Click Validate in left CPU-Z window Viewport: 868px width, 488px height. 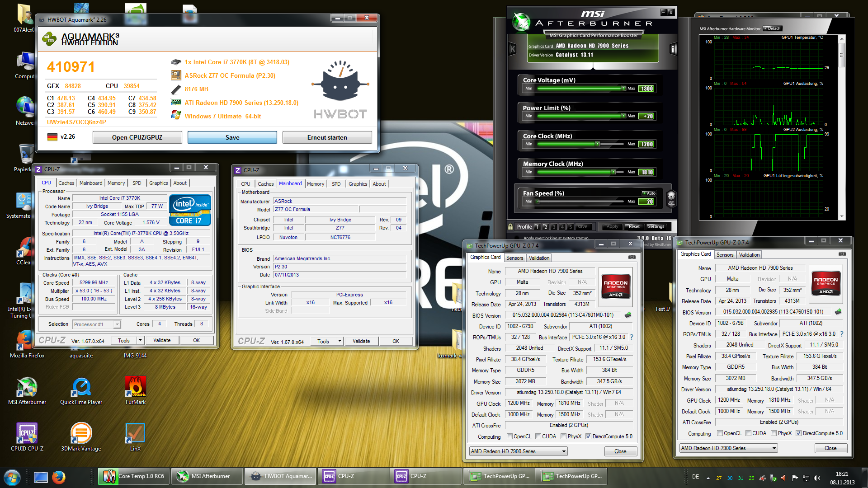coord(162,340)
